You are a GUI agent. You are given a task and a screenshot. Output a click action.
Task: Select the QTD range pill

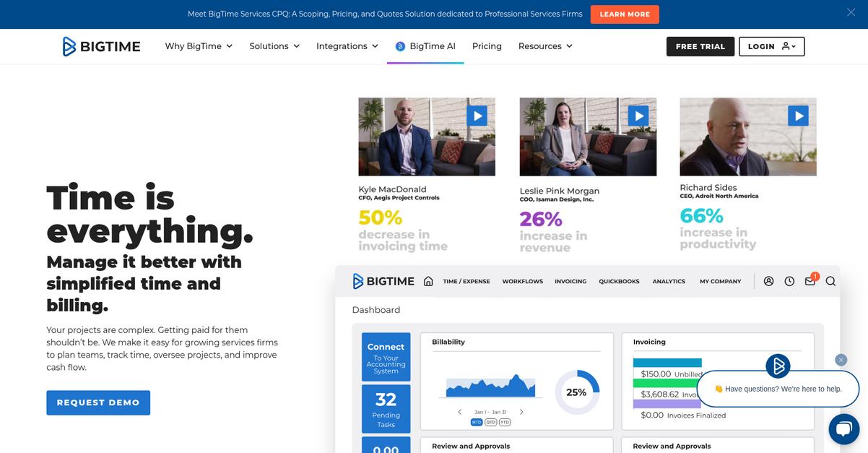[x=490, y=422]
